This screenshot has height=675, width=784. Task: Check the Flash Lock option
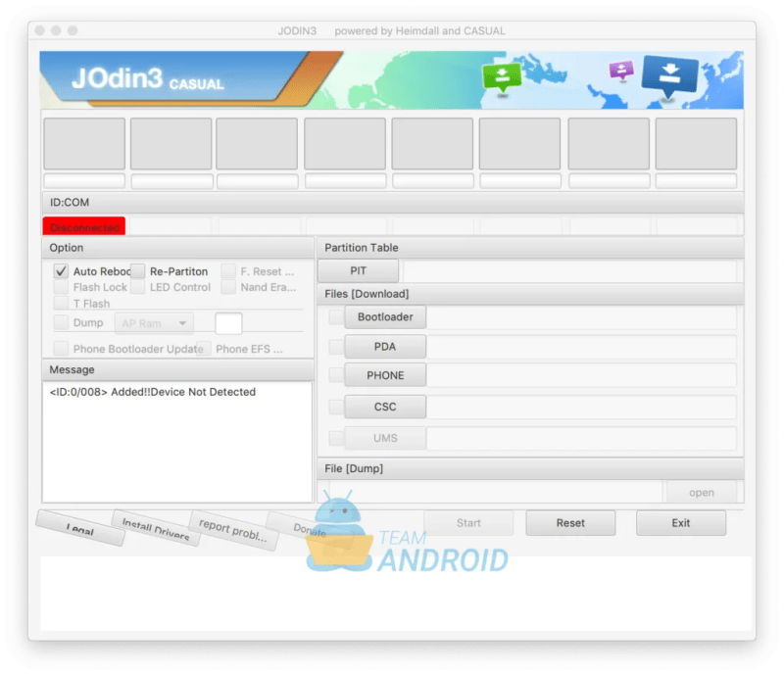pos(61,287)
